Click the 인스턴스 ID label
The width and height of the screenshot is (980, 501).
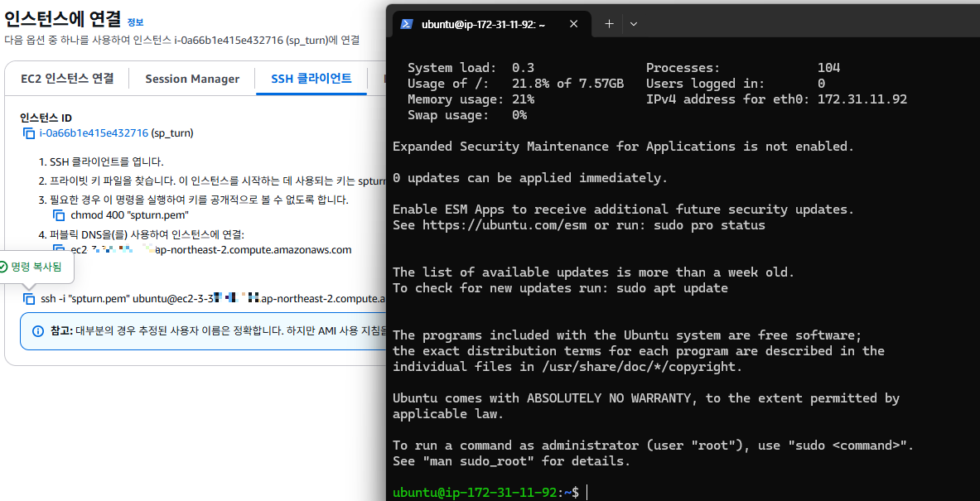coord(46,118)
